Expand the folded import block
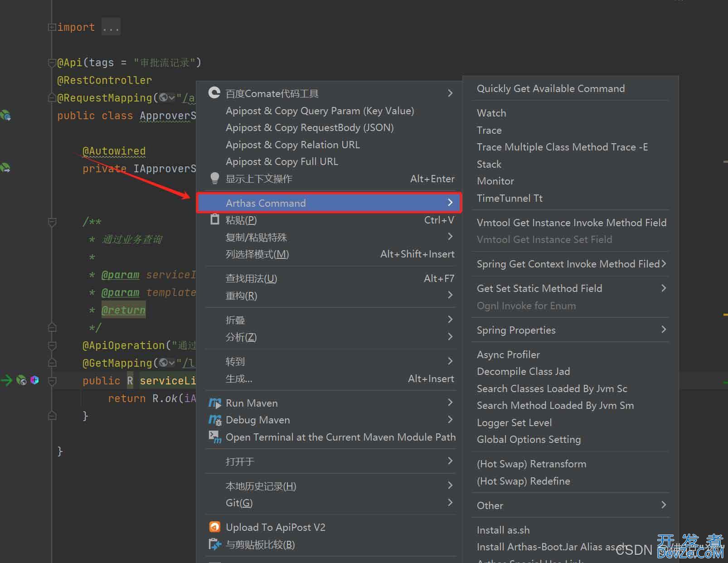Screen dimensions: 728x563 point(52,27)
